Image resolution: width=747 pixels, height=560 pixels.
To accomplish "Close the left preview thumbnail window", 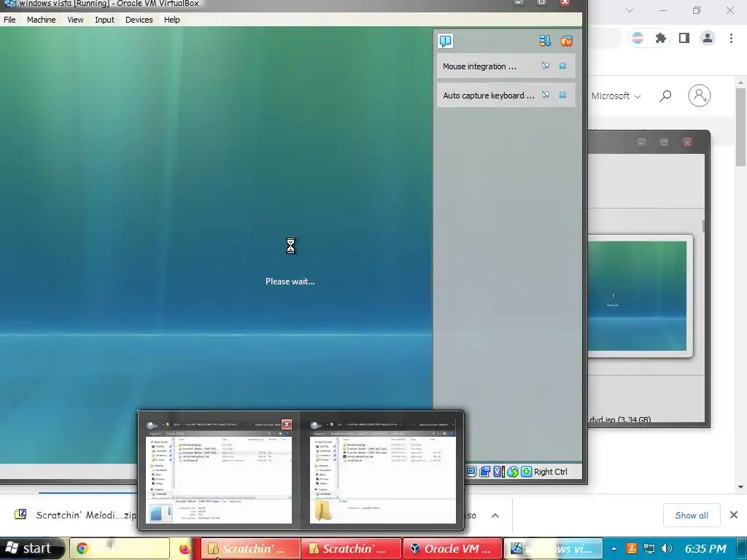I will click(287, 424).
